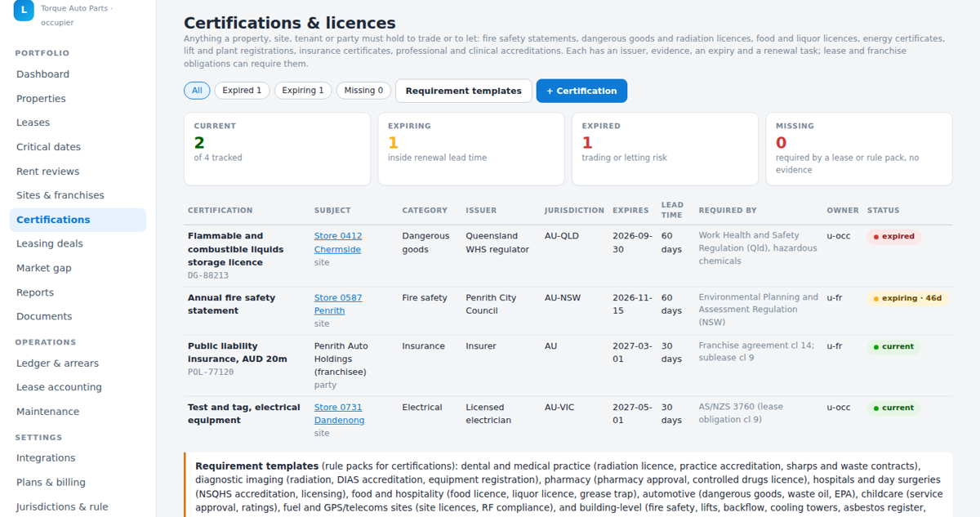This screenshot has width=980, height=517.
Task: Add a new Certification
Action: [x=581, y=91]
